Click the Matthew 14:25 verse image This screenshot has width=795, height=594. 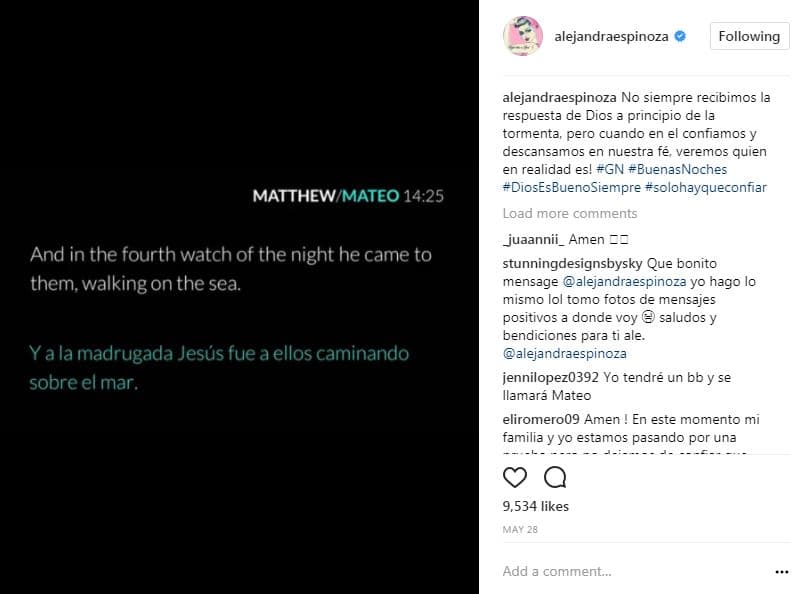tap(239, 297)
